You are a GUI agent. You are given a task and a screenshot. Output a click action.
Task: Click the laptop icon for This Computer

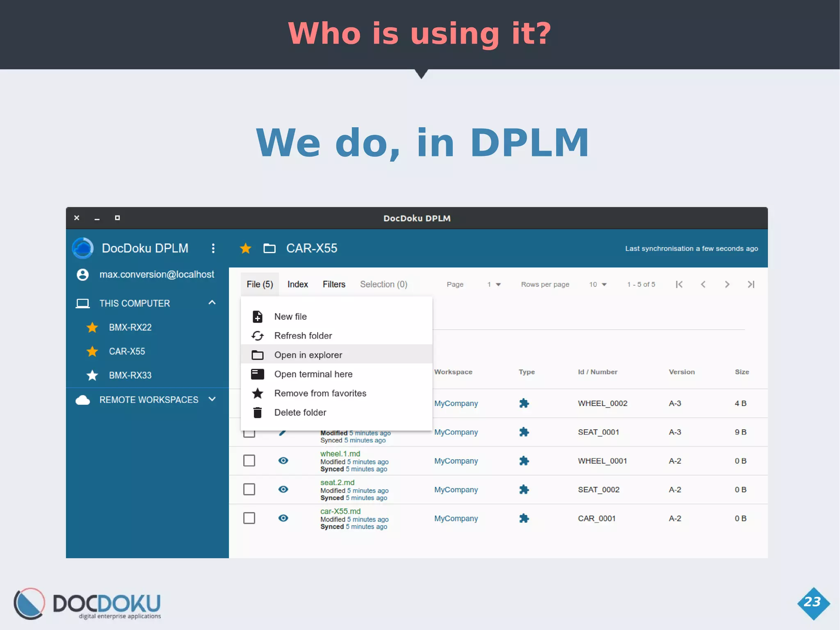tap(83, 304)
